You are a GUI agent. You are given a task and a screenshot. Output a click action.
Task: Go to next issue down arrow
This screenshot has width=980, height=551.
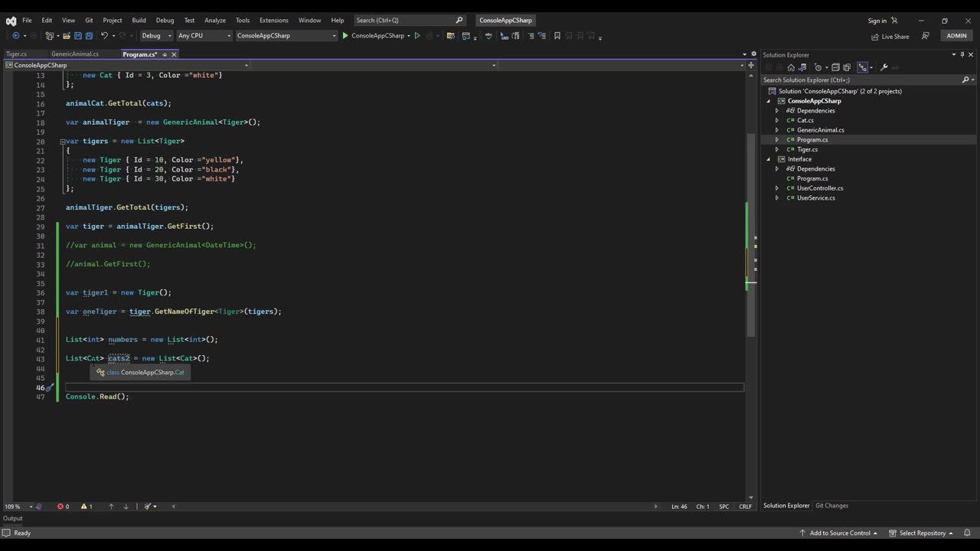tap(126, 507)
